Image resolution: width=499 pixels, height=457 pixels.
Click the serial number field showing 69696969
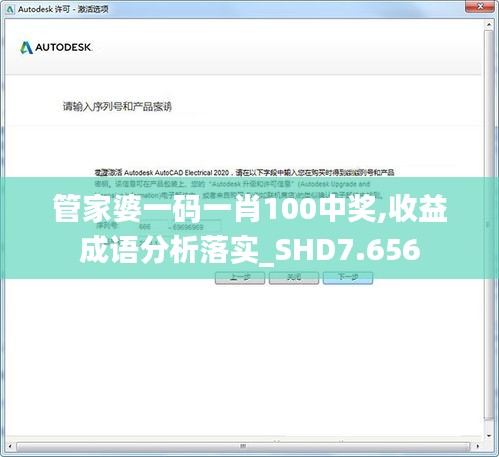(x=196, y=227)
